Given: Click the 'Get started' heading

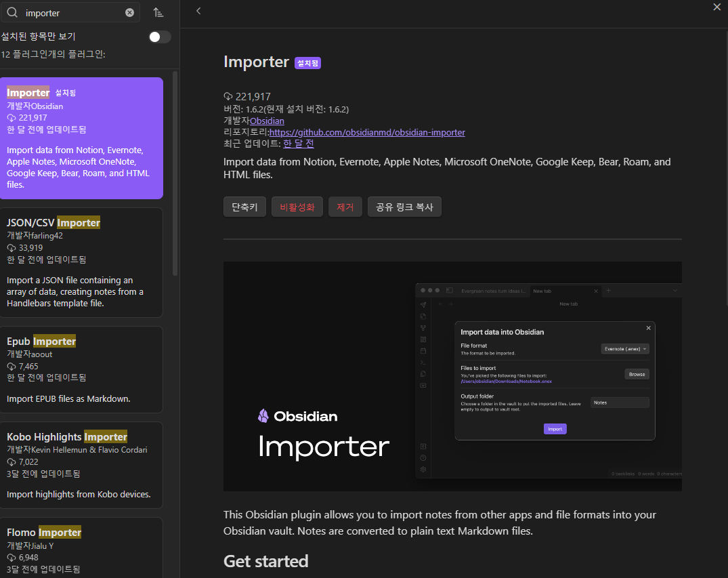Looking at the screenshot, I should (265, 561).
